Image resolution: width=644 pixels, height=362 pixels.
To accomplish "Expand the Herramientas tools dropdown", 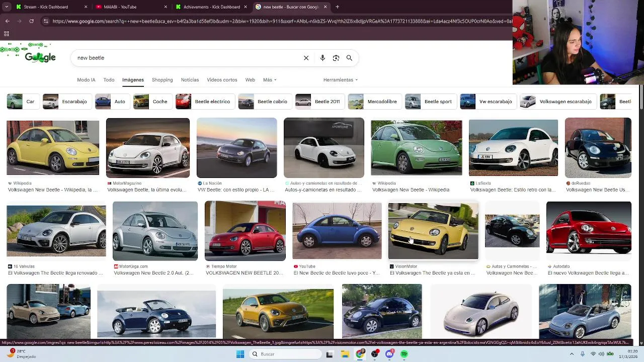I will tap(341, 80).
